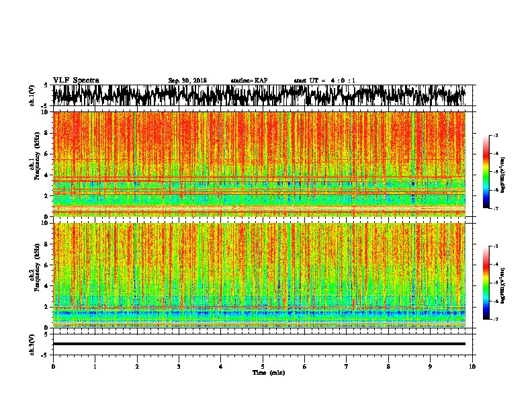
Task: Click inside the ch.1 spectrogram panel
Action: (259, 164)
